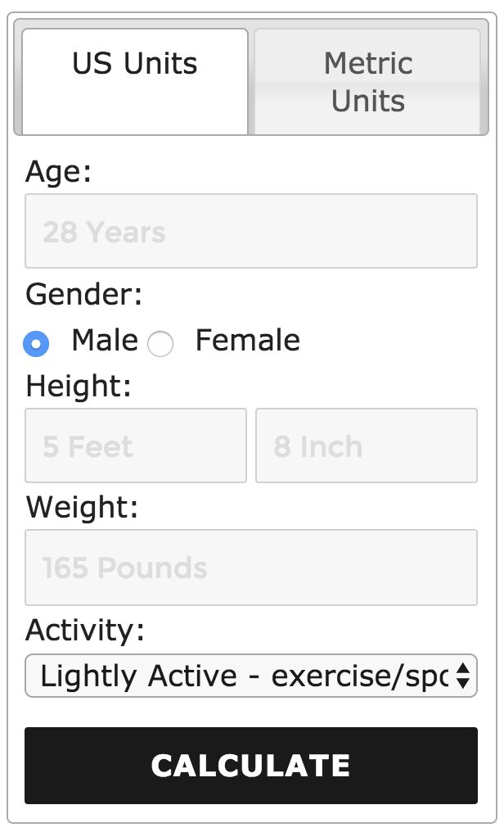Click the Height label
Viewport: 504px width, 832px height.
click(79, 386)
